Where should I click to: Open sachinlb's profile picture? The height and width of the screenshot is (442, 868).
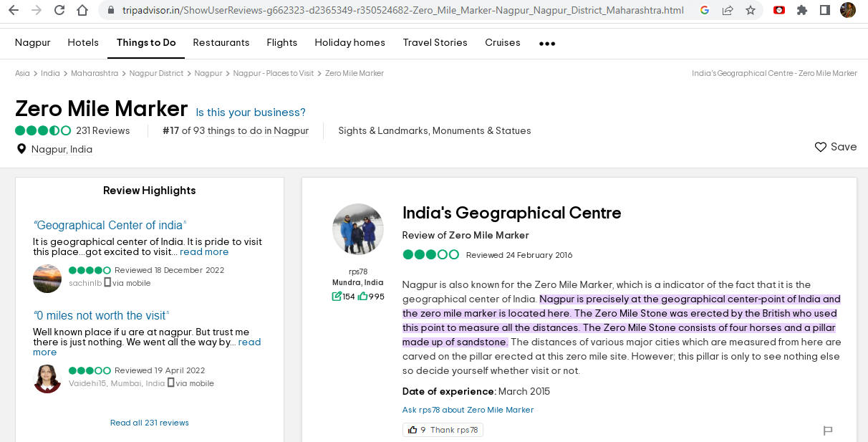(47, 278)
